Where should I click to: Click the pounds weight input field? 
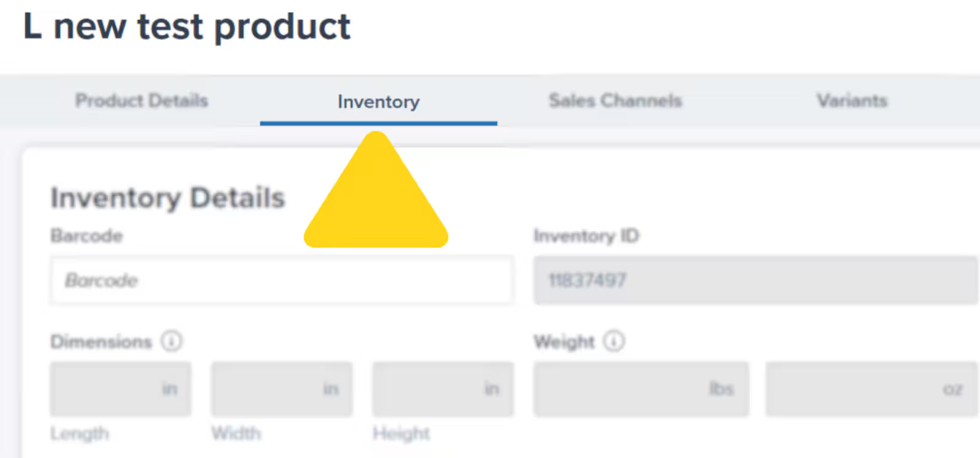pyautogui.click(x=641, y=389)
